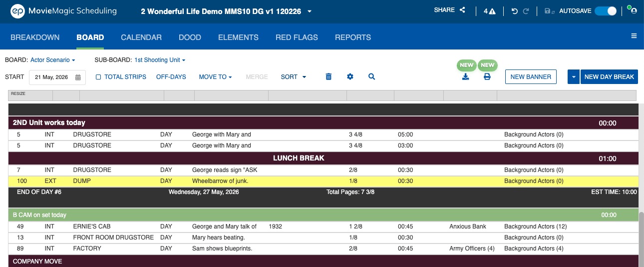644x267 pixels.
Task: Click the 05:00 duration DRUGSTORE strip
Action: (x=323, y=134)
